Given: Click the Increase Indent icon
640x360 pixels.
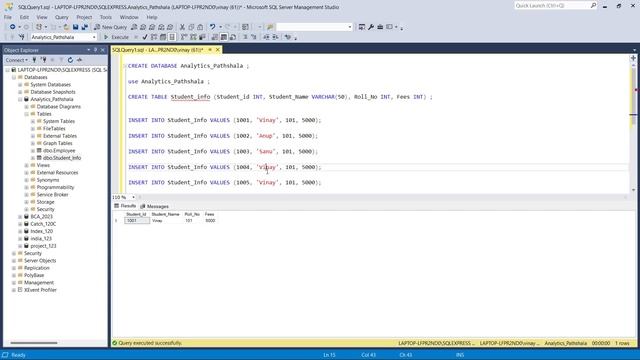Looking at the screenshot, I should click(x=275, y=37).
